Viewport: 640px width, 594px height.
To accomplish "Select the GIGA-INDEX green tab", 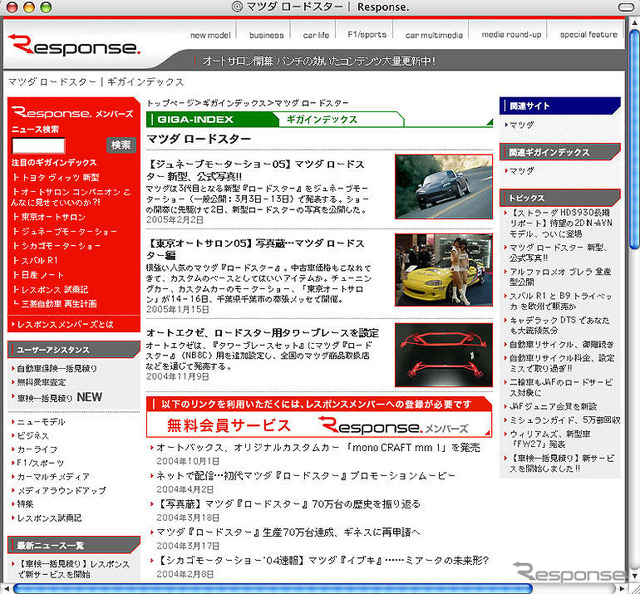I will [212, 119].
